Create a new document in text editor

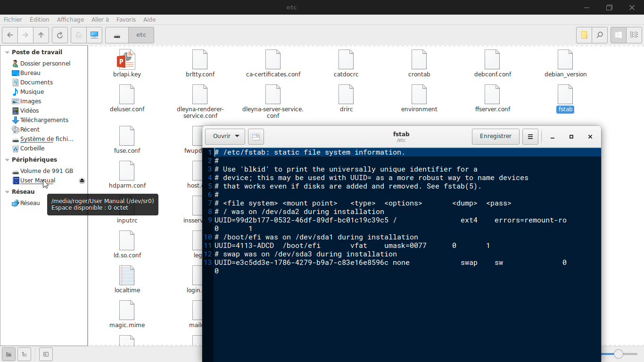point(256,137)
